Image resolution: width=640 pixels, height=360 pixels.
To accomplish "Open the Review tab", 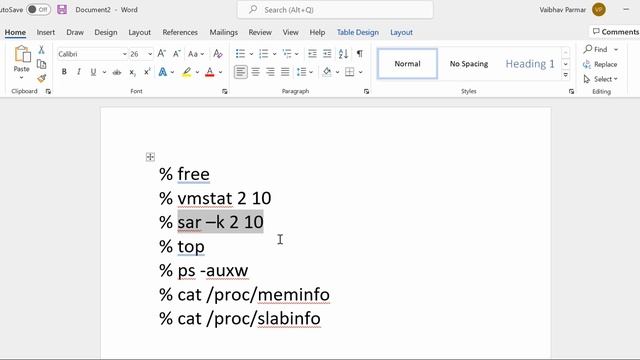I will click(x=260, y=32).
